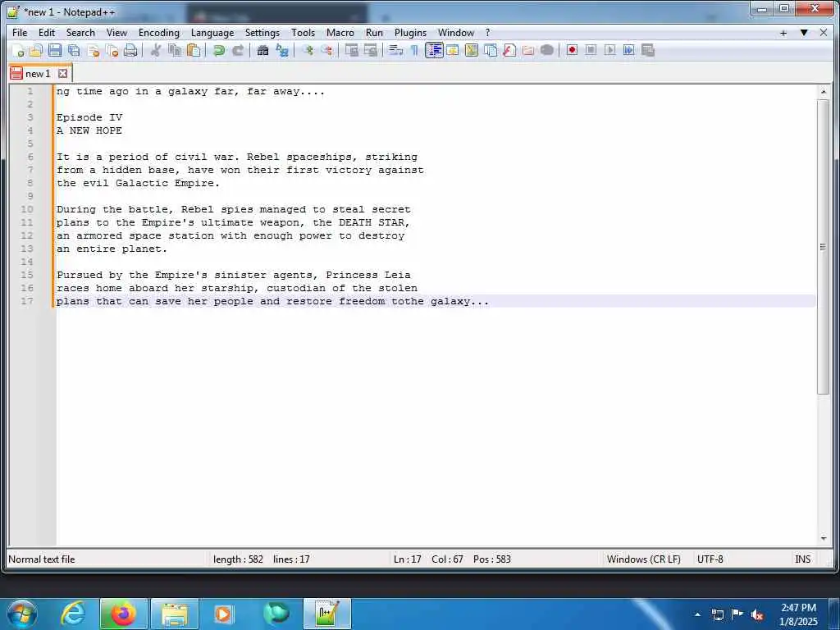Click the Save All toolbar icon
840x630 pixels.
click(x=74, y=50)
